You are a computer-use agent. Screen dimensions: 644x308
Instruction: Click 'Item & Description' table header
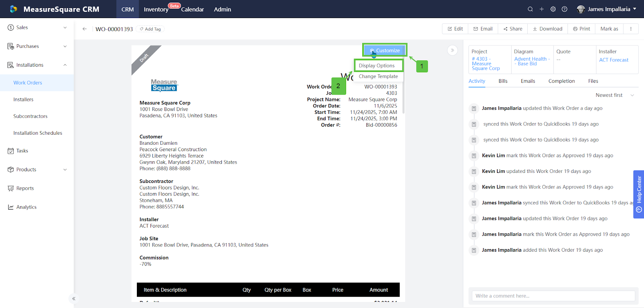coord(165,290)
